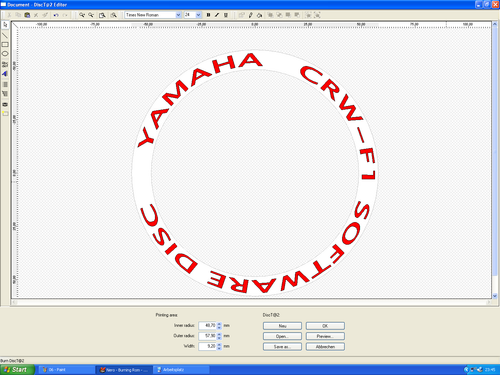Increase the Outer radius value
The image size is (500, 375).
219,334
